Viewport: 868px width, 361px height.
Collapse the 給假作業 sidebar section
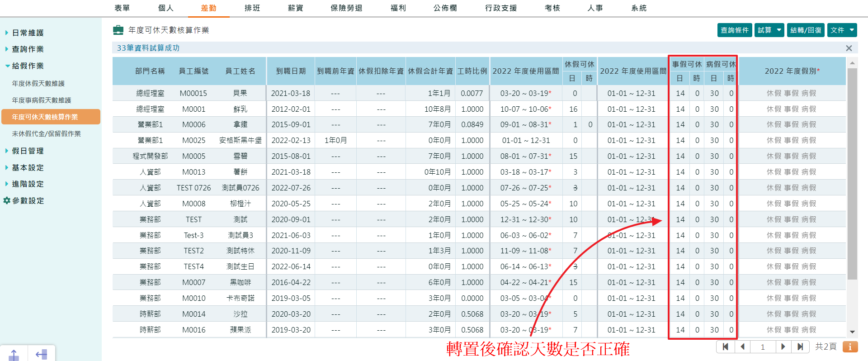(28, 66)
